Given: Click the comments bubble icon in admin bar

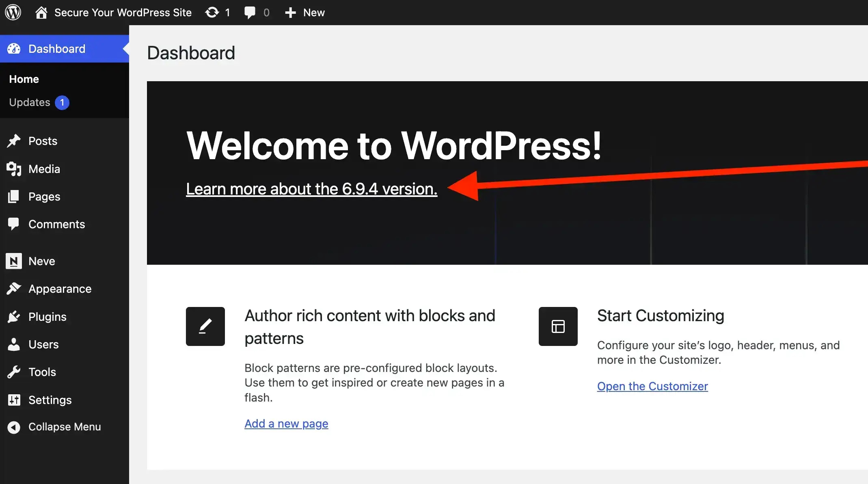Looking at the screenshot, I should (x=250, y=13).
